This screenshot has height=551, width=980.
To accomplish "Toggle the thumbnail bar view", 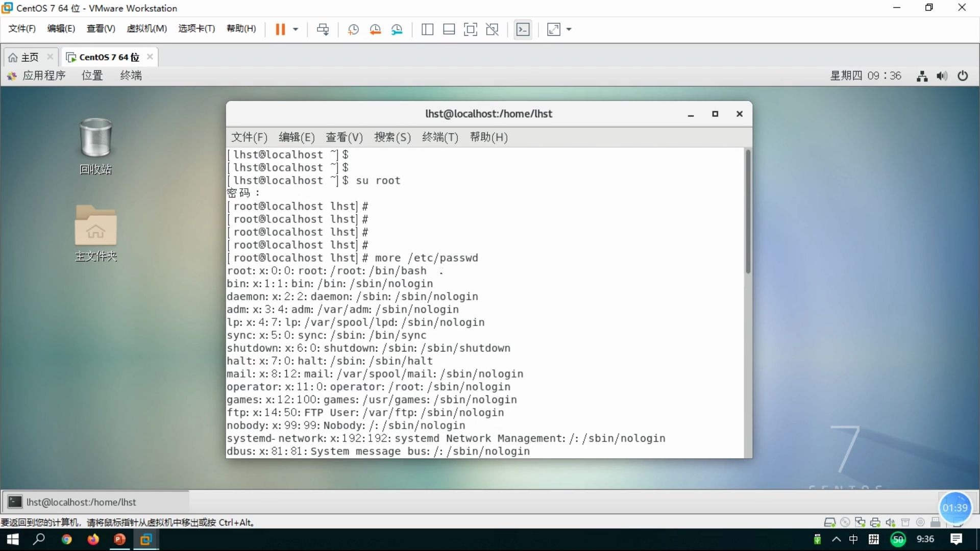I will pos(449,29).
